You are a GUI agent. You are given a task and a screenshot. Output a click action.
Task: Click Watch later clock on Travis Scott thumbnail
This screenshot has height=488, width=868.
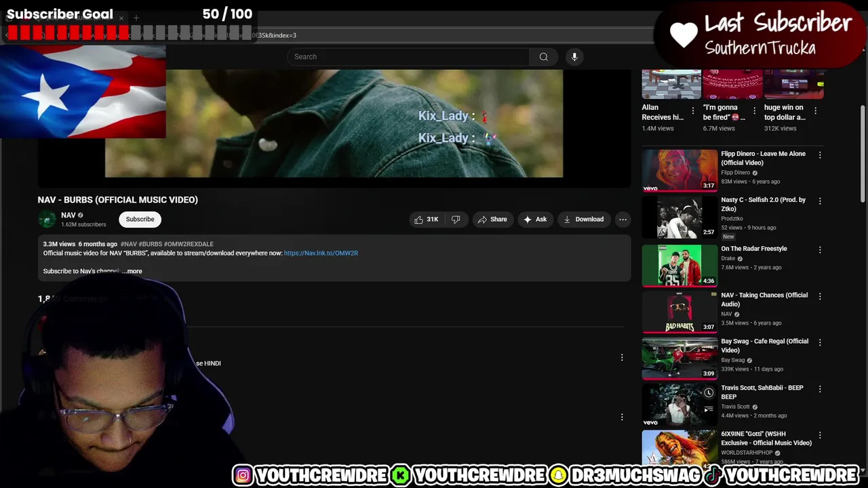click(x=709, y=392)
